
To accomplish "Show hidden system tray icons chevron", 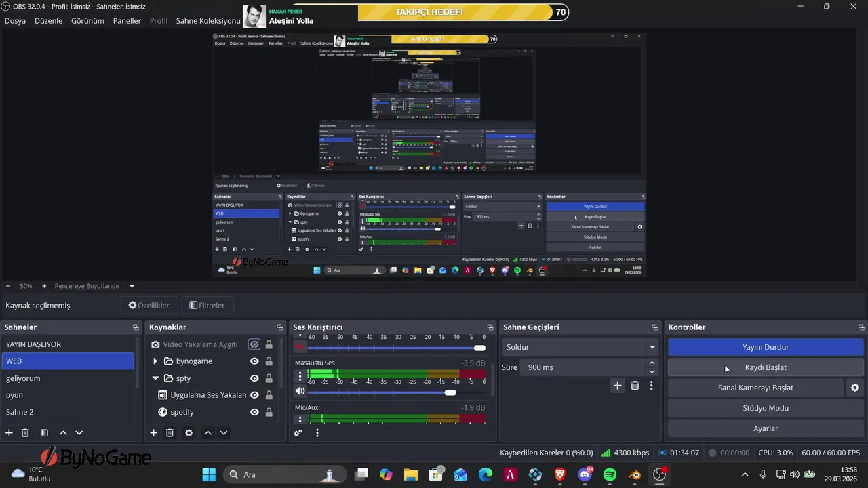I will coord(745,474).
